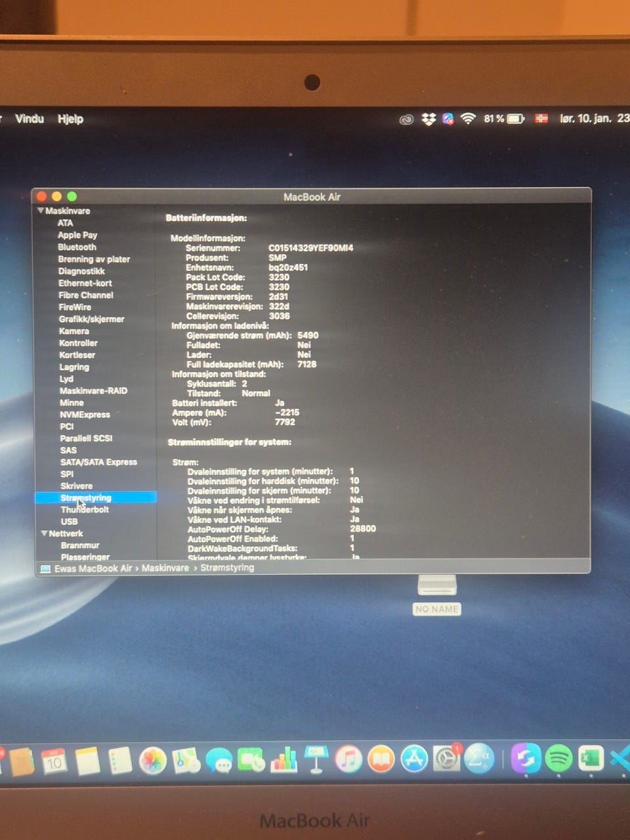This screenshot has width=630, height=840.
Task: Click the battery 81% indicator
Action: coord(504,119)
